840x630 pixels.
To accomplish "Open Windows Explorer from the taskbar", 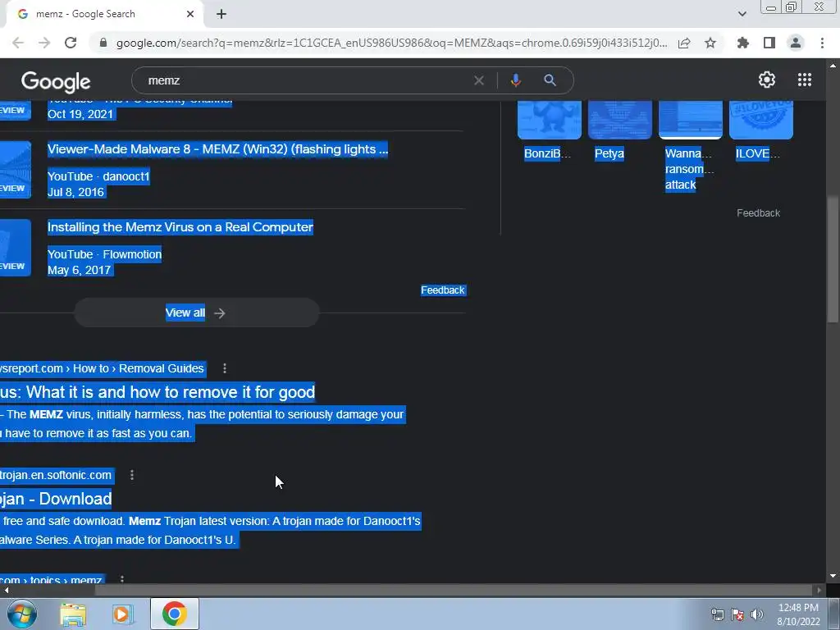I will point(72,614).
